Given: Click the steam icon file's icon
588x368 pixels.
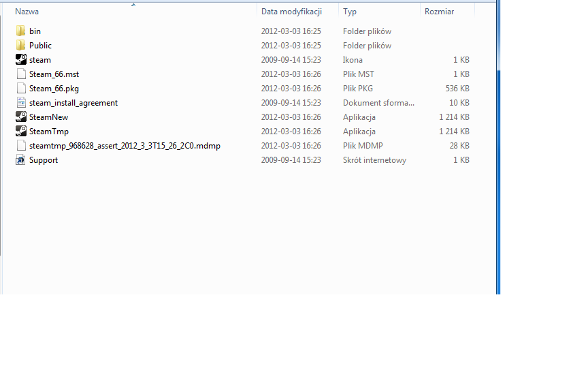Looking at the screenshot, I should point(20,59).
